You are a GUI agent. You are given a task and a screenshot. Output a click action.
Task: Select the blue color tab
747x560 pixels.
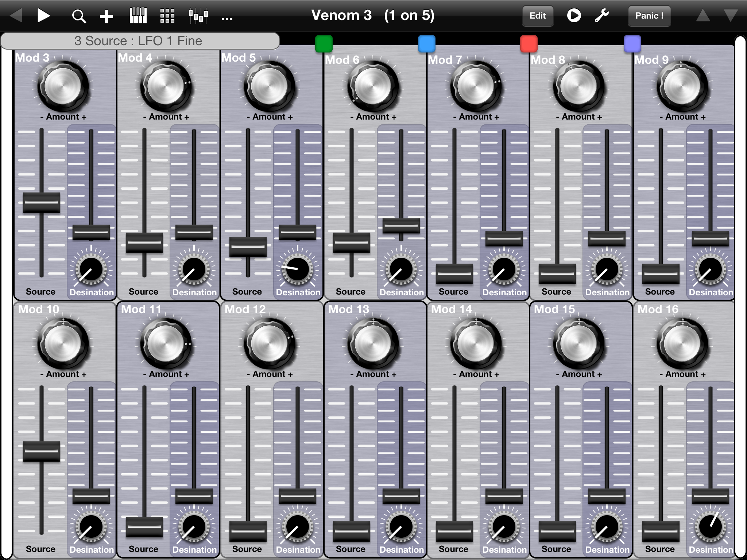426,44
